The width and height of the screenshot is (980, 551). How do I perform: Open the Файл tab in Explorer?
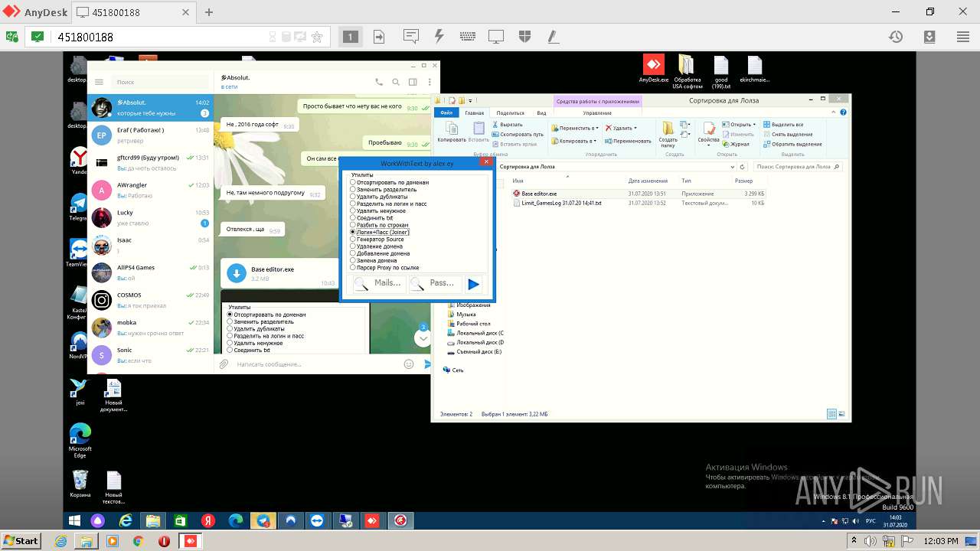446,112
